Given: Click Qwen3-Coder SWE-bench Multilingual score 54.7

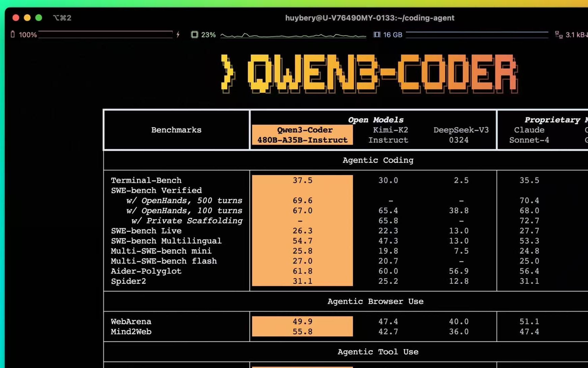Looking at the screenshot, I should 302,241.
